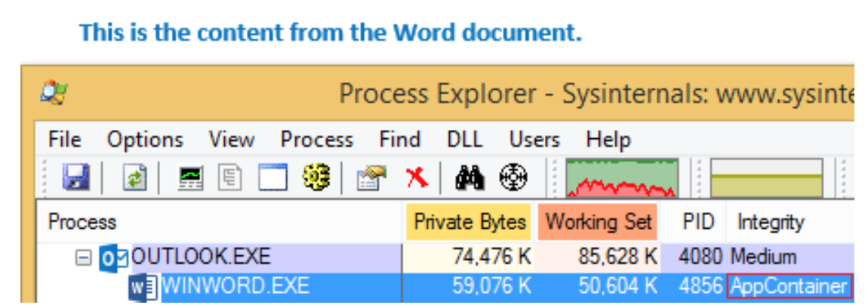Open the System Information graph icon
868x308 pixels.
pyautogui.click(x=189, y=177)
